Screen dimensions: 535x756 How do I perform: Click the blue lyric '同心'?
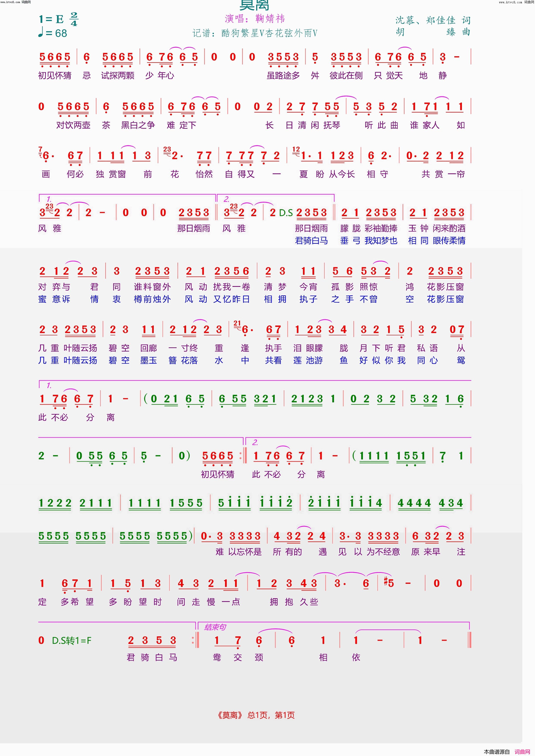(427, 361)
